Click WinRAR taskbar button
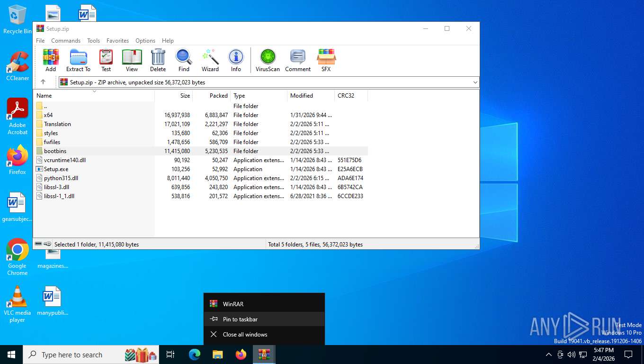Viewport: 644px width, 364px height. point(264,355)
